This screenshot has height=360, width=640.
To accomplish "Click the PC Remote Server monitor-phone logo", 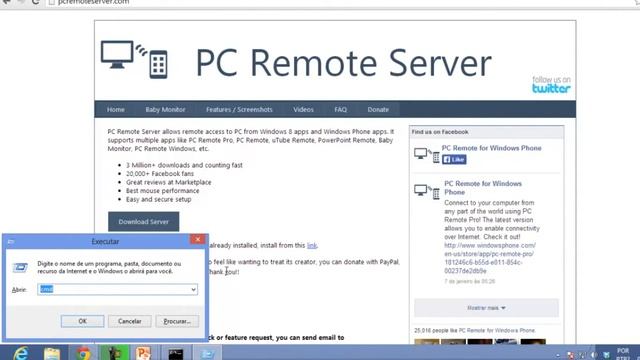I will point(134,59).
